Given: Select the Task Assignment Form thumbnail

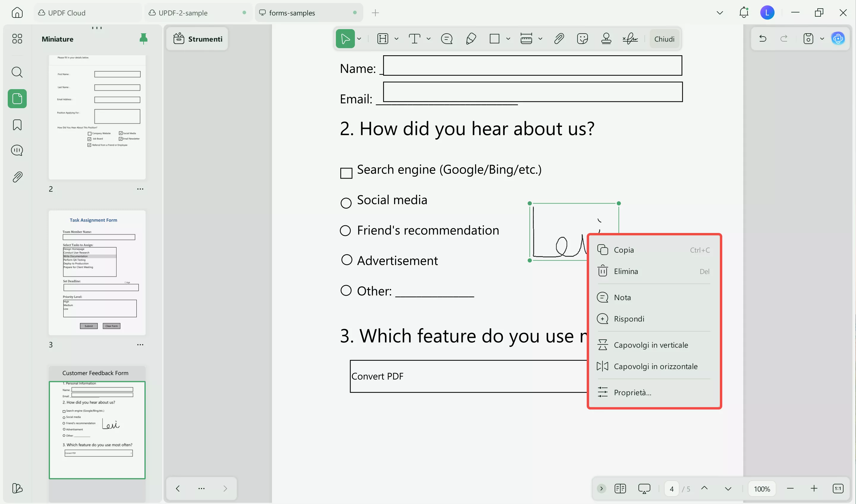Looking at the screenshot, I should pos(97,273).
